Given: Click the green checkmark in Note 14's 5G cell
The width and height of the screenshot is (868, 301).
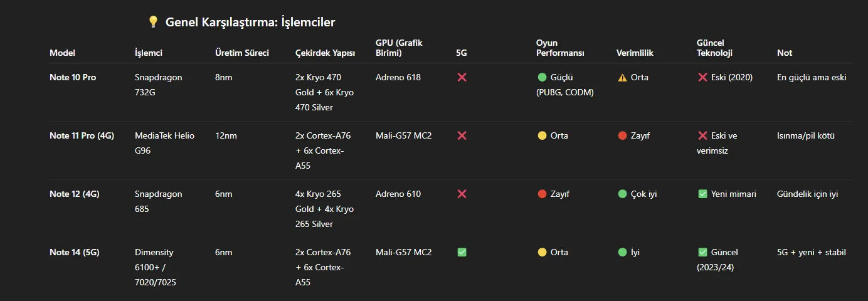Looking at the screenshot, I should (x=462, y=252).
